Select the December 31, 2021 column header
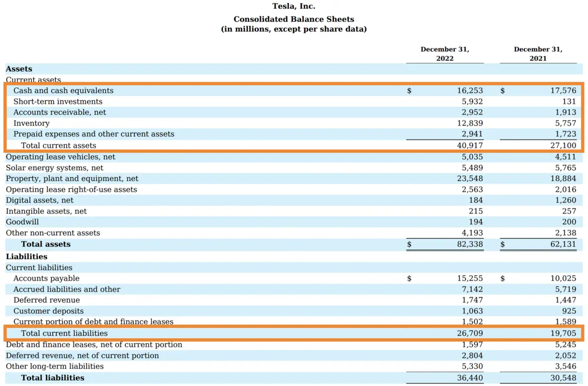This screenshot has height=386, width=588. (x=538, y=54)
